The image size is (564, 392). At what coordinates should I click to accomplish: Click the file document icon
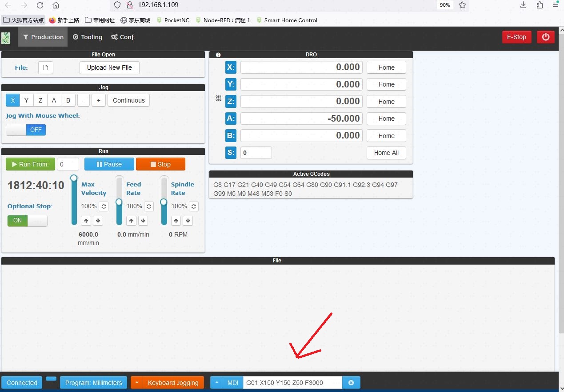click(45, 67)
